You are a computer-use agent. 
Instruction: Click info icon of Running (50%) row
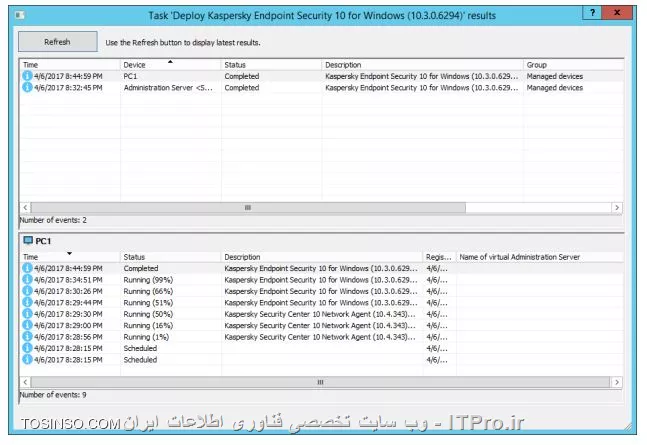[x=27, y=314]
